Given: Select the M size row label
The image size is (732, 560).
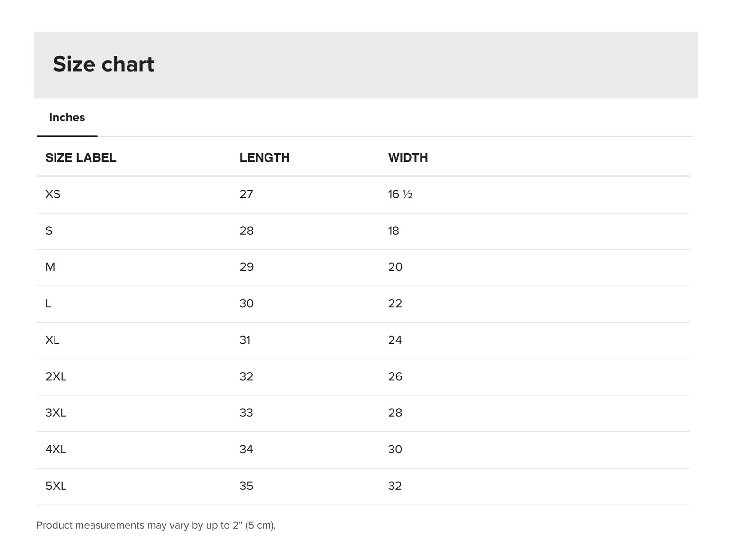Looking at the screenshot, I should coord(50,267).
